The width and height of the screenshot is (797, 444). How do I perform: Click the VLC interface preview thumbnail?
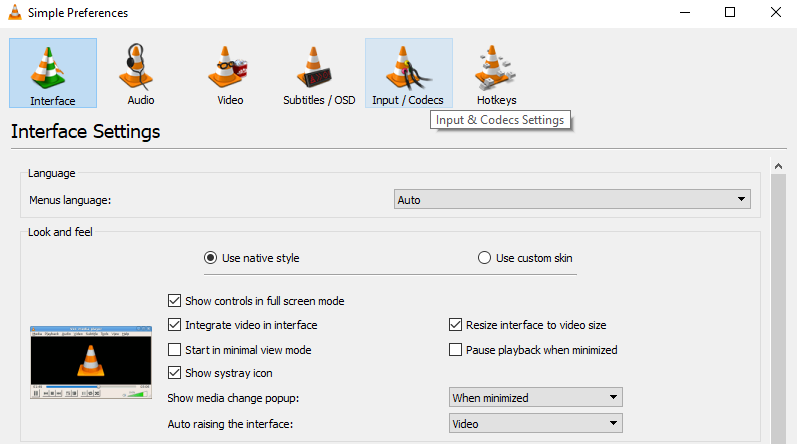coord(91,362)
